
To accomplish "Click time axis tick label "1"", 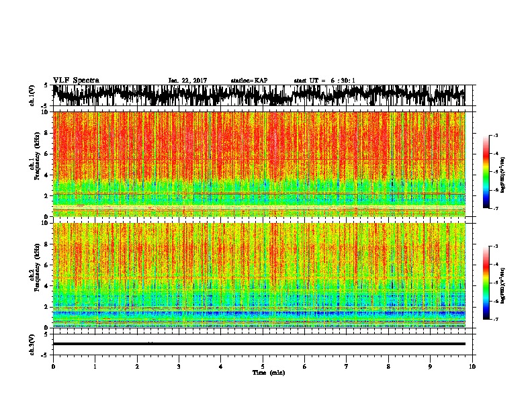I will coord(95,367).
